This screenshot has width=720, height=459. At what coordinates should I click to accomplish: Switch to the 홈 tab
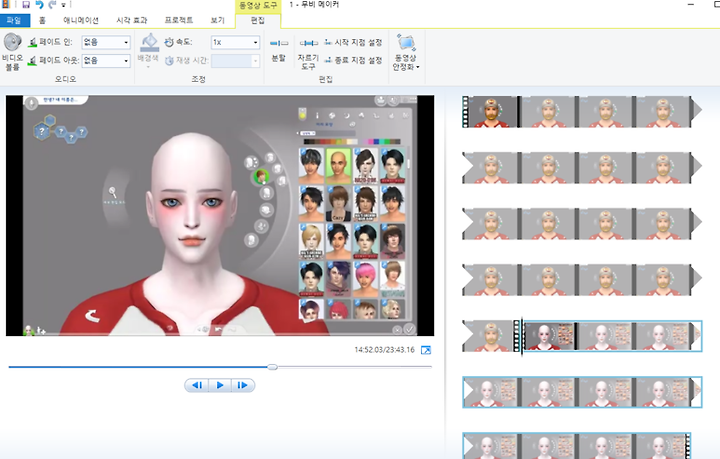tap(42, 20)
